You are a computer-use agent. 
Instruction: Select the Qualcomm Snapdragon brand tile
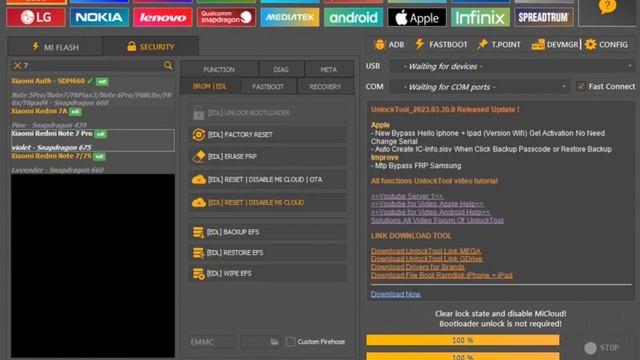(x=227, y=17)
